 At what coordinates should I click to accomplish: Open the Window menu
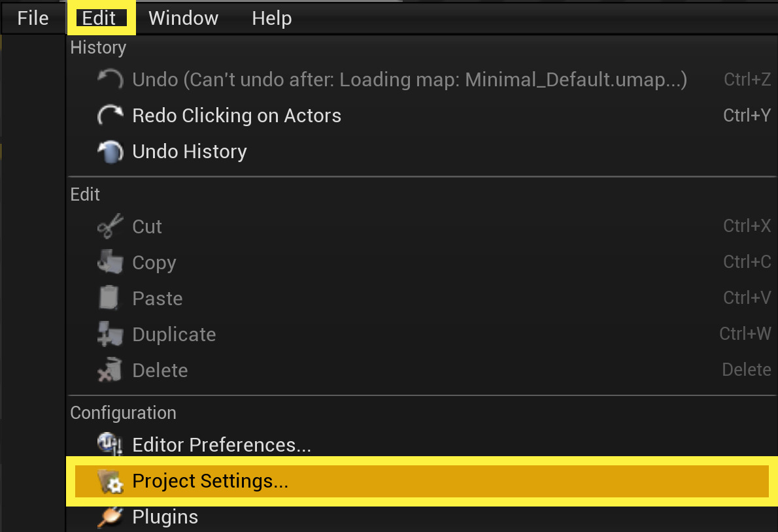pos(183,18)
